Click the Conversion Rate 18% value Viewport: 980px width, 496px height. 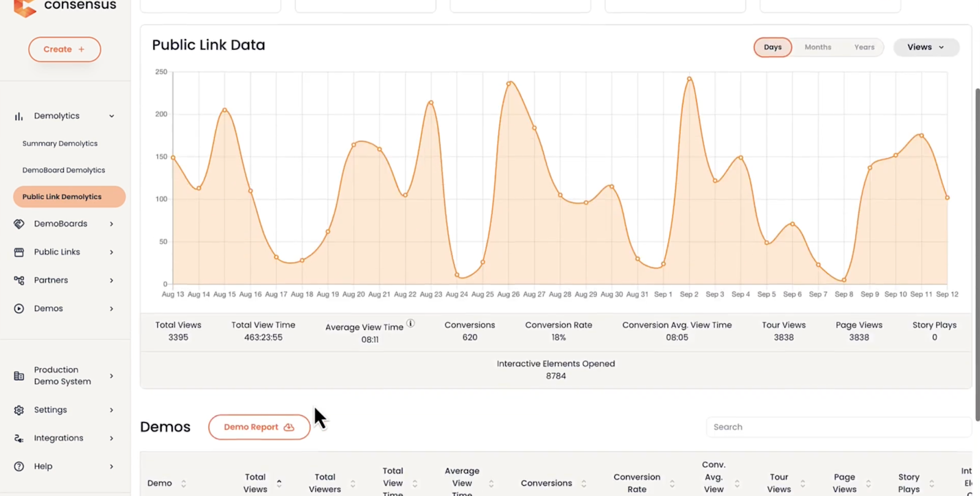click(x=559, y=337)
